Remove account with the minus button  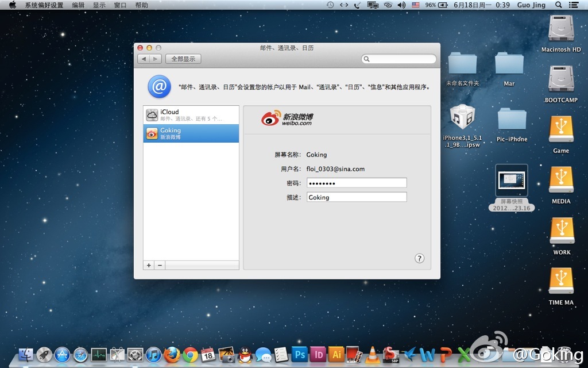tap(160, 265)
